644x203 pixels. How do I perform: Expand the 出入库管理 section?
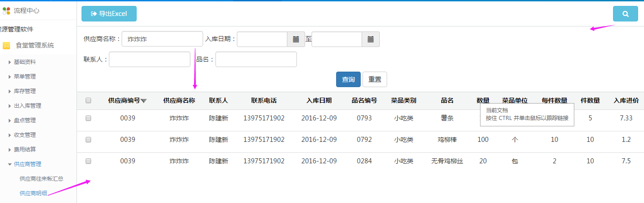pos(27,106)
